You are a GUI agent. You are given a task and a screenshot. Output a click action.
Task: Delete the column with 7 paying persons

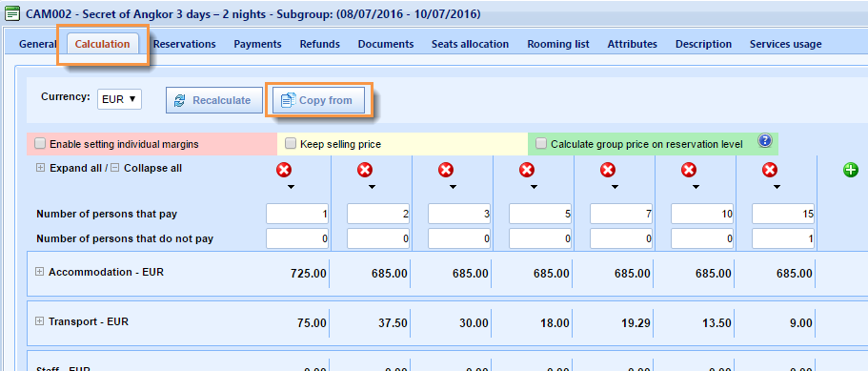click(x=608, y=171)
